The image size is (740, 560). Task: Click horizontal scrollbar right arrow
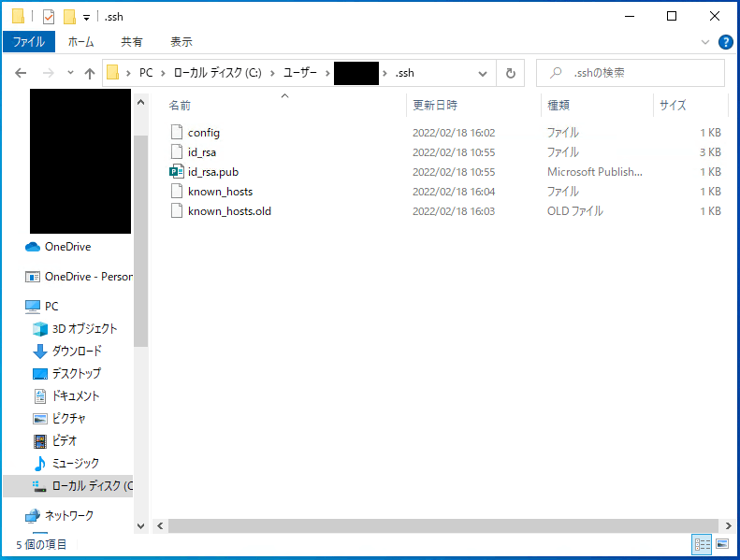click(x=728, y=525)
